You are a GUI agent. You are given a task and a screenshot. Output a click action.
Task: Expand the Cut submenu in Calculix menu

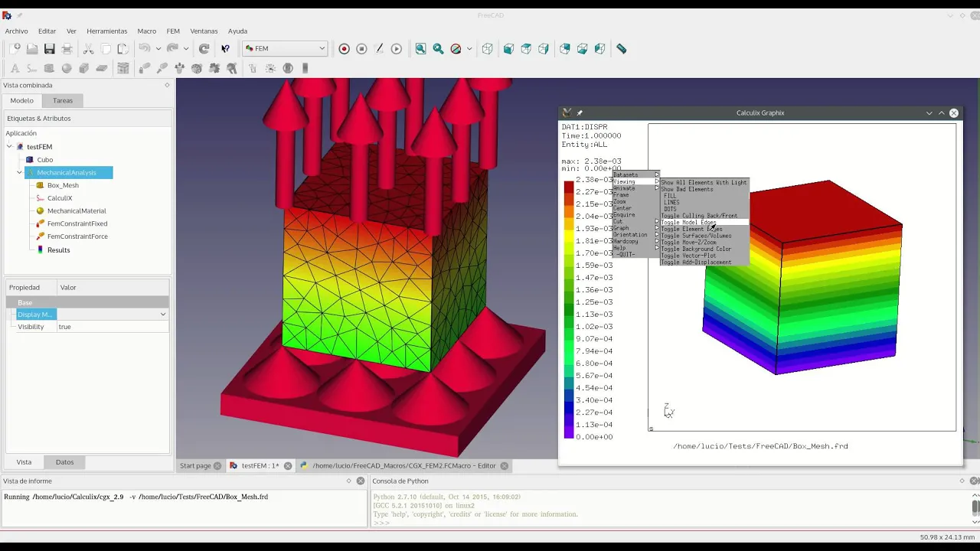pyautogui.click(x=635, y=221)
